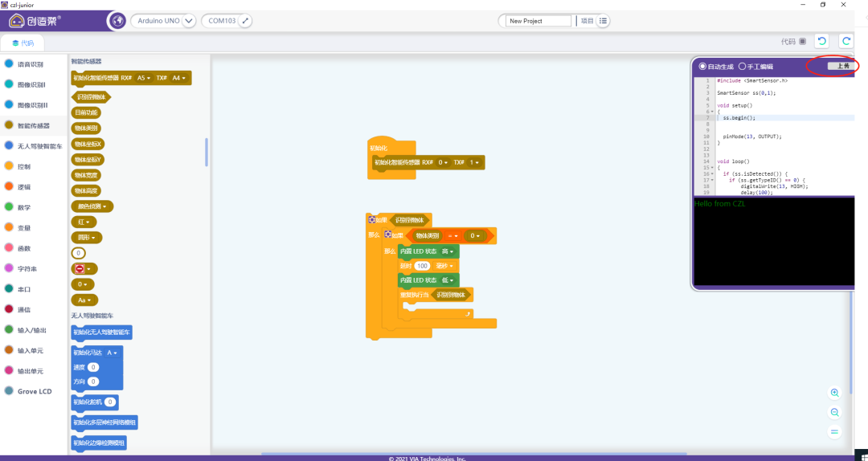The image size is (868, 461).
Task: Click the redo arrow icon
Action: (845, 41)
